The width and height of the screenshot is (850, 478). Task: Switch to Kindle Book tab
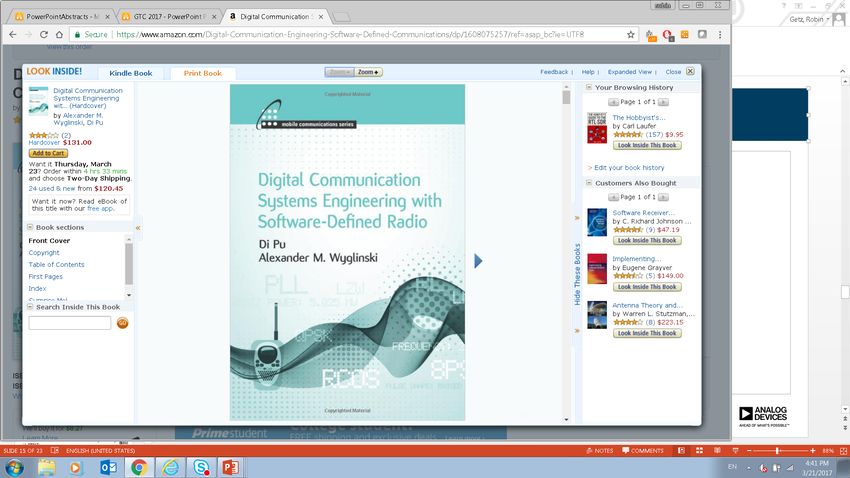131,73
